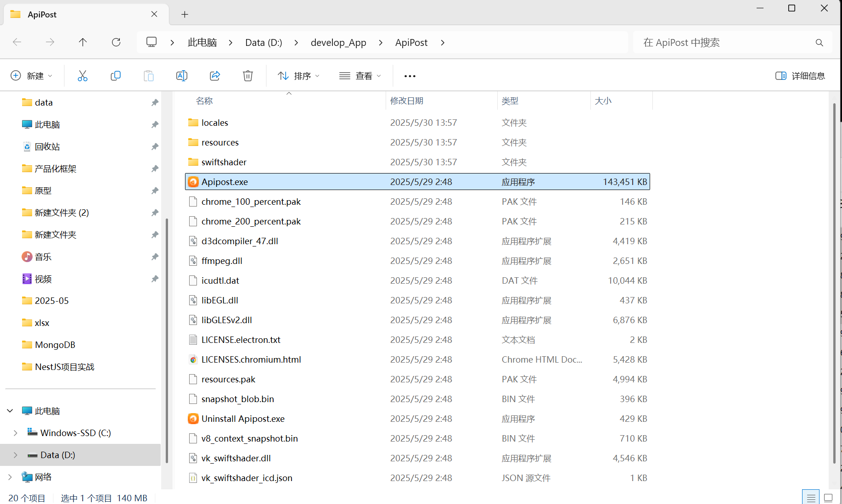Switch to details list view icon

pos(811,498)
